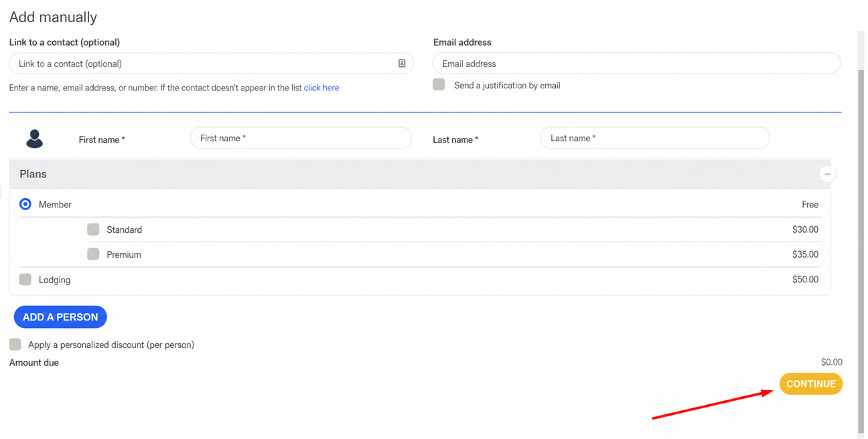The height and width of the screenshot is (439, 868).
Task: Check the Premium plan checkbox
Action: pyautogui.click(x=93, y=254)
